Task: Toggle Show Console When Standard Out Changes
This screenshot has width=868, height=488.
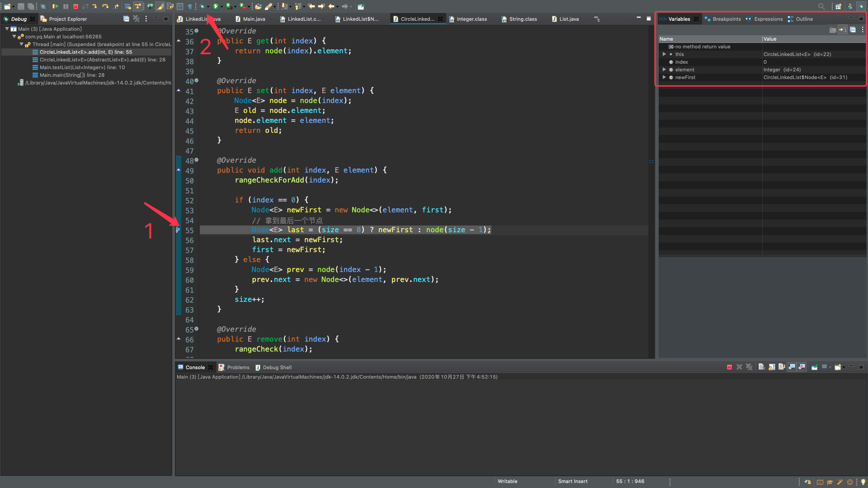Action: click(x=792, y=367)
